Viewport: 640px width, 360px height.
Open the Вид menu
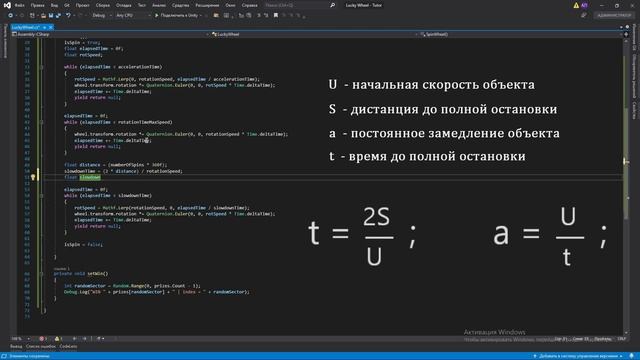click(x=54, y=5)
